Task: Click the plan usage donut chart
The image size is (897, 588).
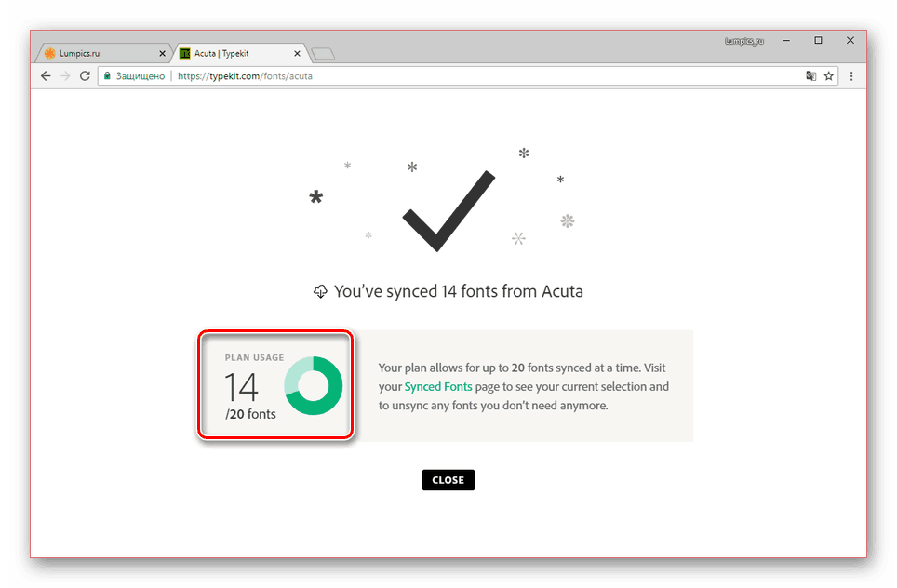Action: point(314,386)
